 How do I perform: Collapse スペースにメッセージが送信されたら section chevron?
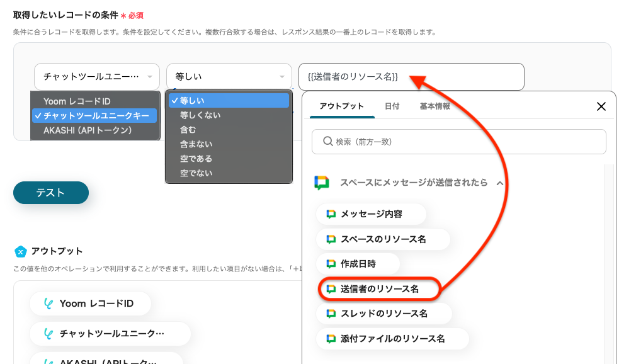click(x=500, y=183)
